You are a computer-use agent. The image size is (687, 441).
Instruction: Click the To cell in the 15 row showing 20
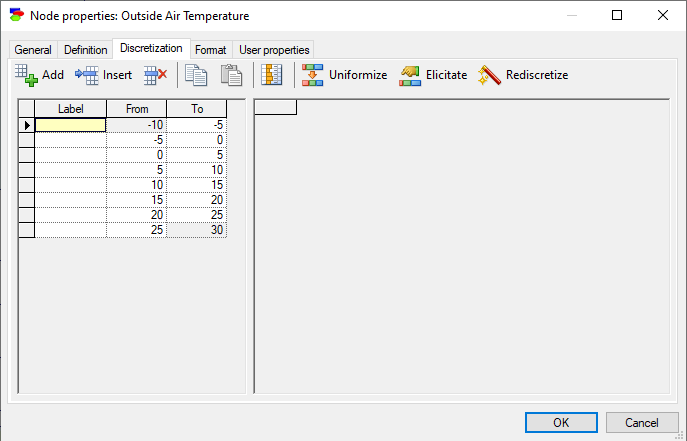point(197,200)
